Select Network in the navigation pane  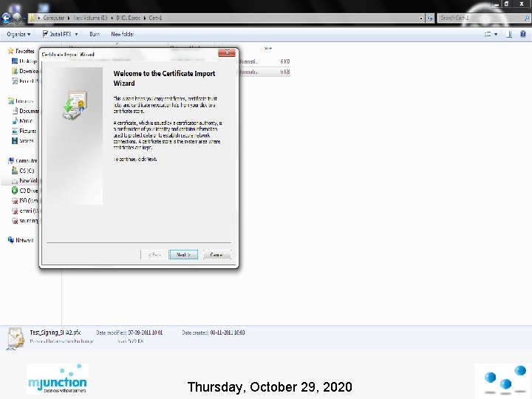pos(25,240)
